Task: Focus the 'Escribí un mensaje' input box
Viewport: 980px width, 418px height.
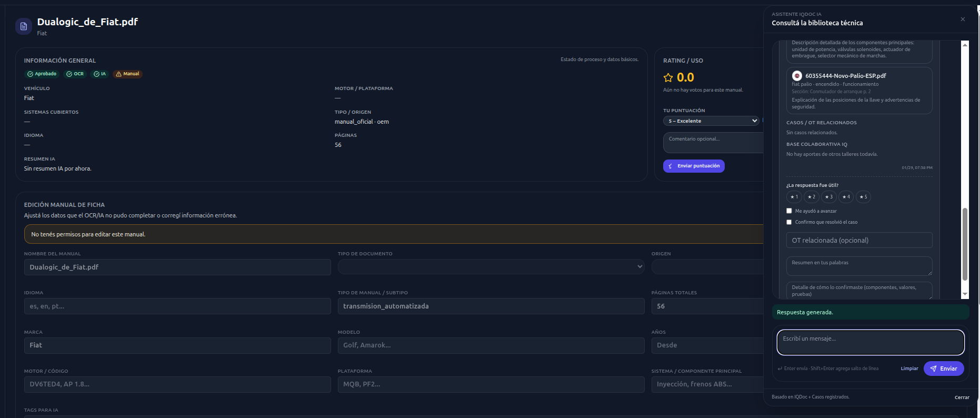Action: point(870,342)
